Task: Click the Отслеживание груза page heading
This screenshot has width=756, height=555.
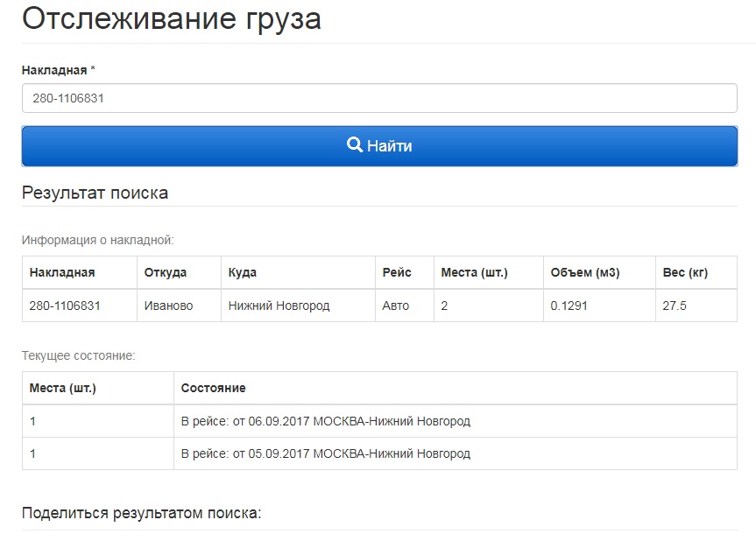Action: point(171,19)
